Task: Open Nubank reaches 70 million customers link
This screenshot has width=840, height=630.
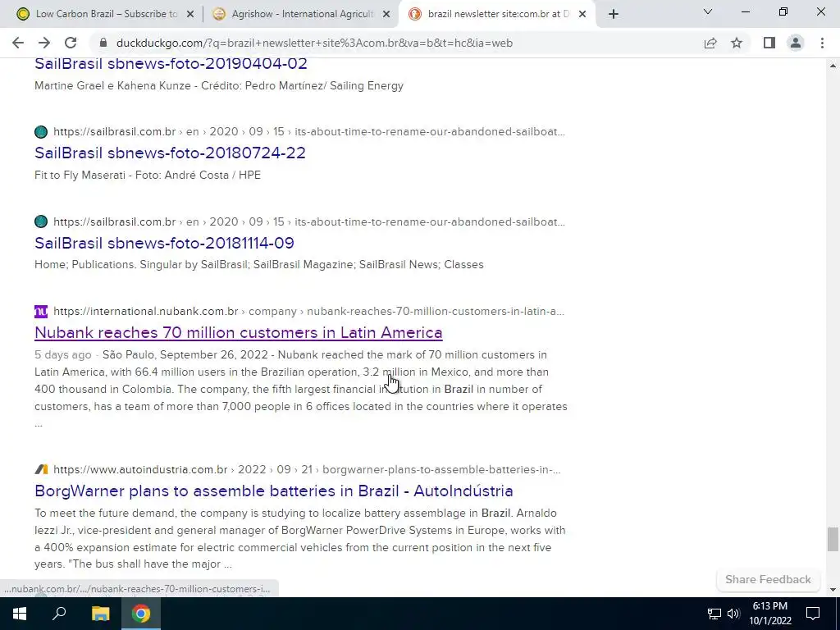Action: coord(239,333)
